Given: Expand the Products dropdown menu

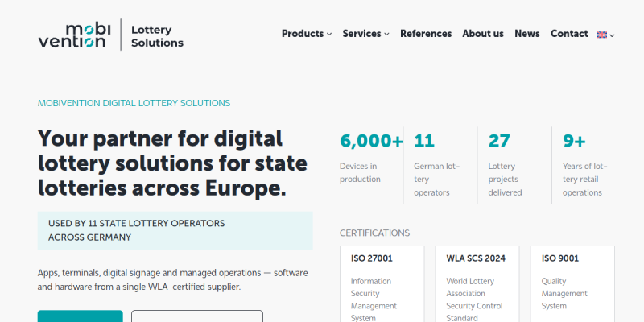Looking at the screenshot, I should coord(307,34).
